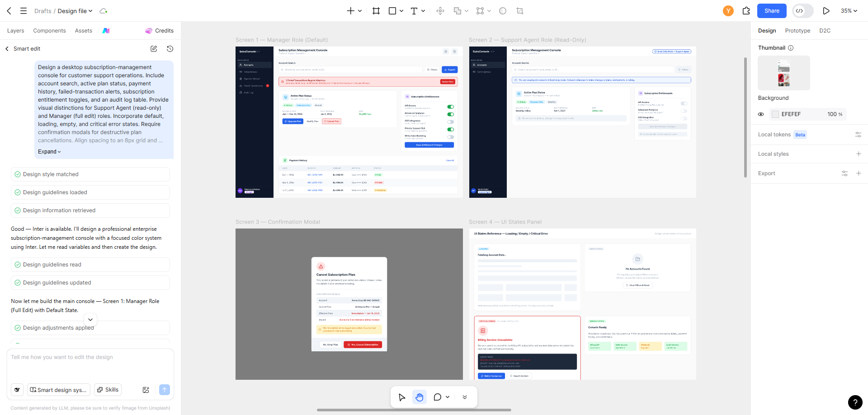Select the Hand tool
The width and height of the screenshot is (868, 415).
(420, 397)
